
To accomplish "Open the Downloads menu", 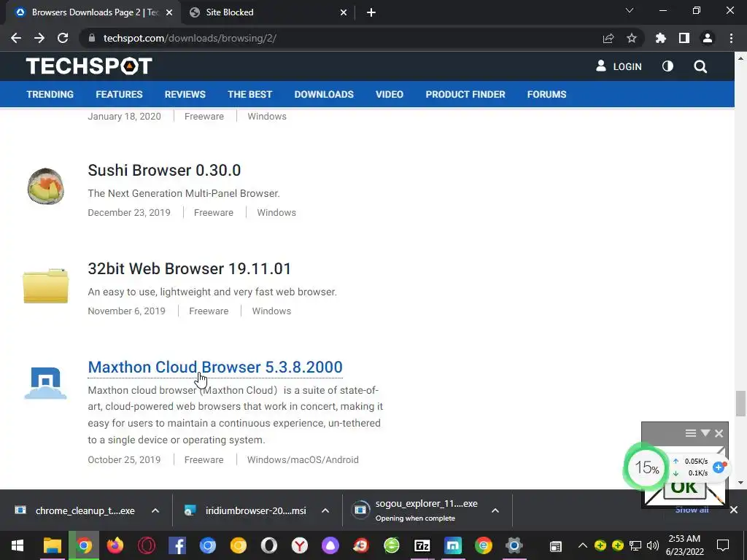I will [324, 94].
